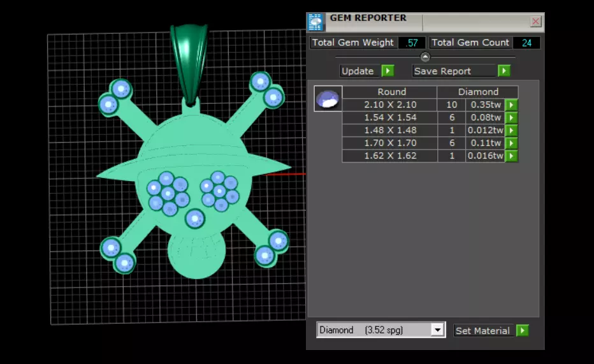This screenshot has width=594, height=364.
Task: Select the 2.10 X 2.10 size cell
Action: 390,105
